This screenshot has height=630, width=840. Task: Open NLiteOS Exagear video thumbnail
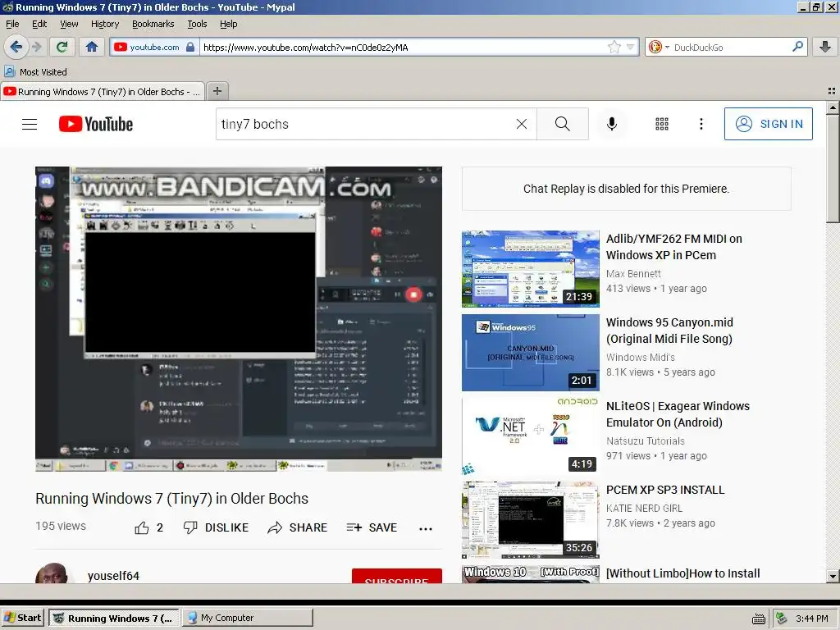click(x=531, y=436)
